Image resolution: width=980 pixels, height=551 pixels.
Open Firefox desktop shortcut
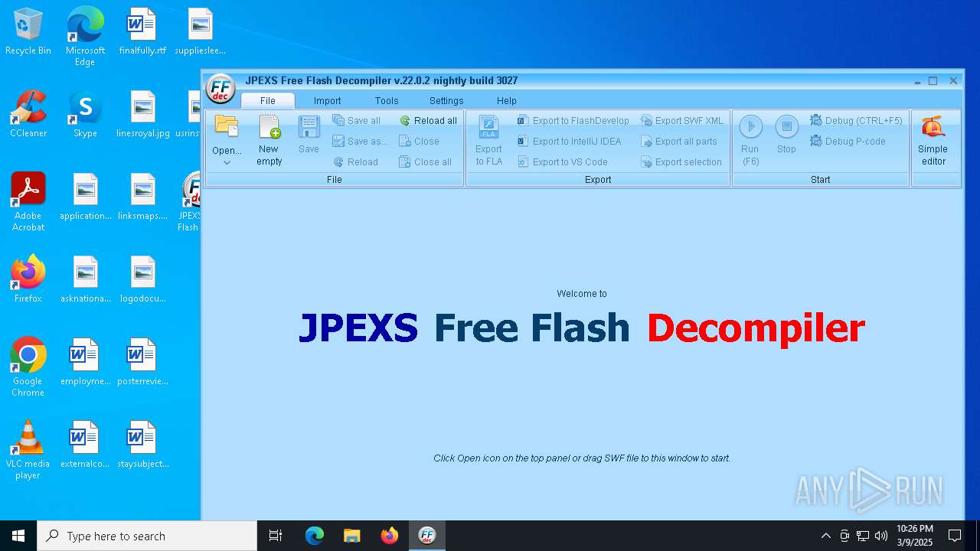tap(28, 279)
